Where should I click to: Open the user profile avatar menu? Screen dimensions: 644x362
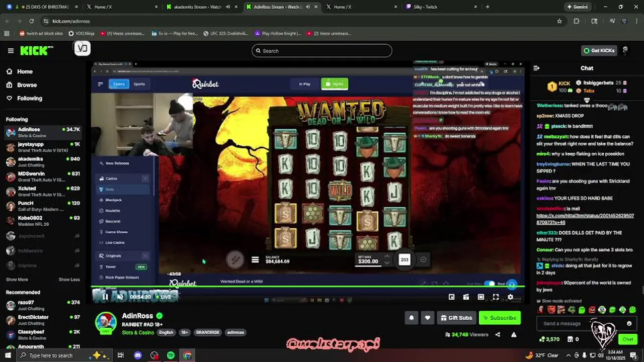click(625, 51)
